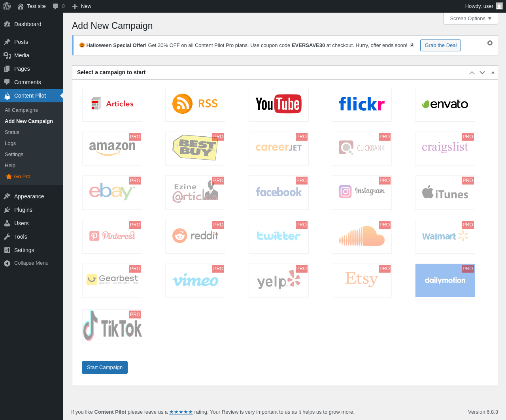Choose the YouTube campaign logo
Image resolution: width=506 pixels, height=420 pixels.
tap(279, 105)
